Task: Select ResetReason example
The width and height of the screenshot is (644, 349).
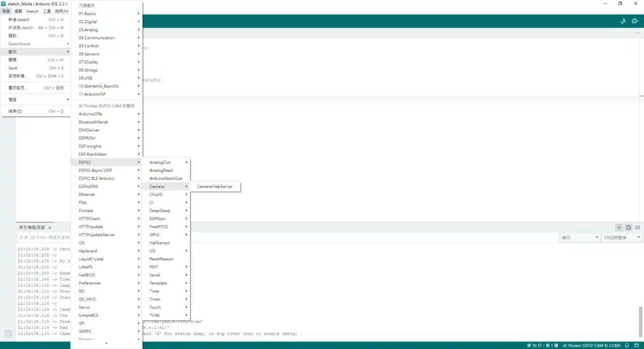Action: tap(166, 259)
